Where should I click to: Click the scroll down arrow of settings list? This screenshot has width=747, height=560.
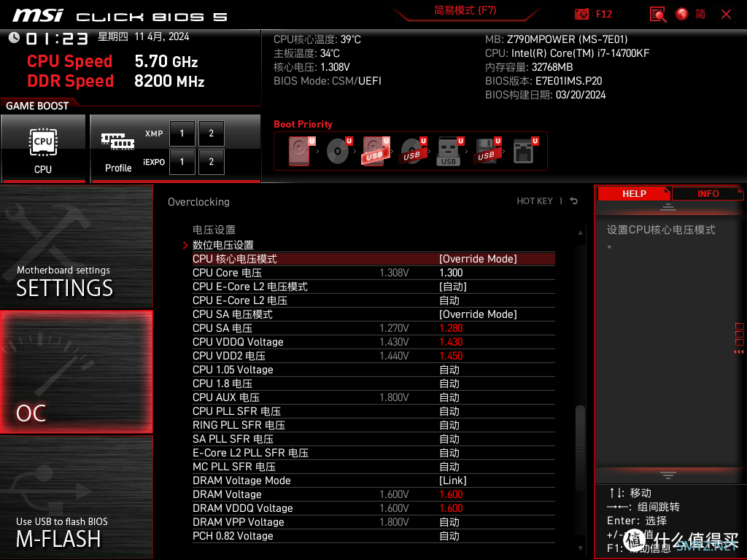[580, 548]
